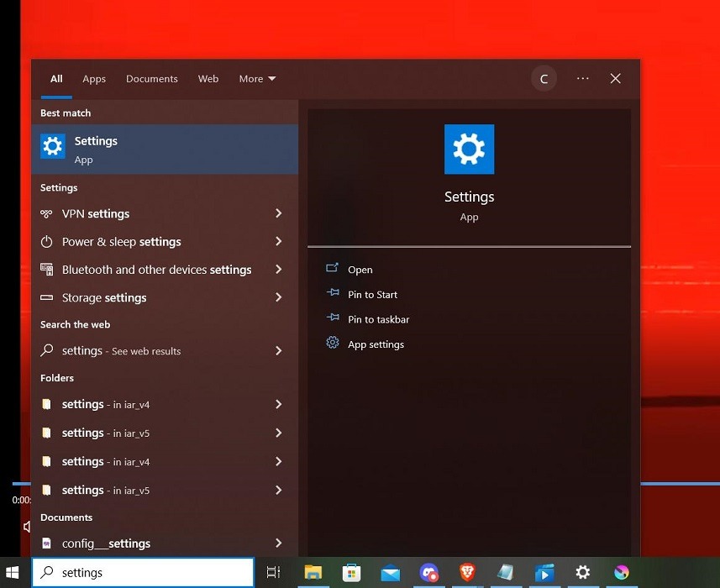Expand the VPN settings result chevron
This screenshot has height=588, width=720.
coord(278,213)
